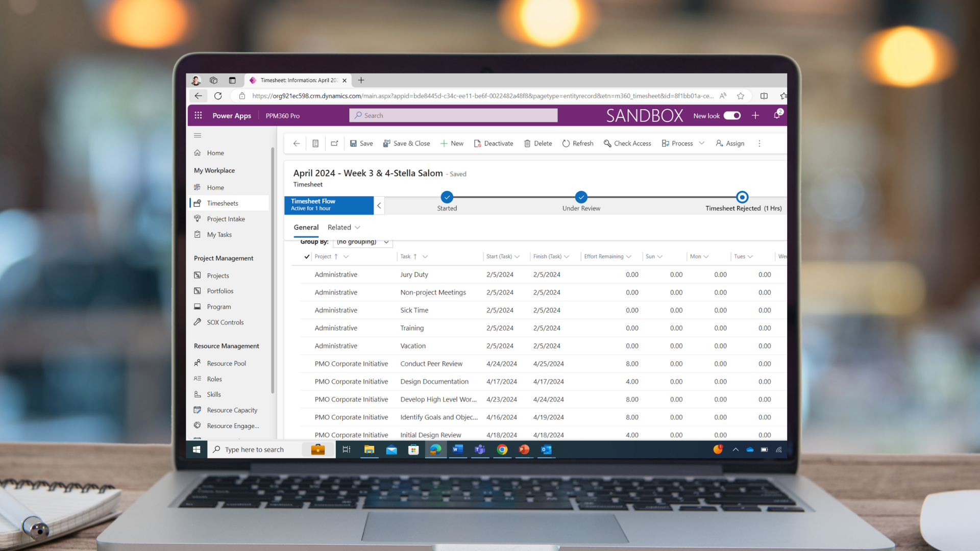Click the notifications bell icon
The width and height of the screenshot is (980, 551).
777,115
